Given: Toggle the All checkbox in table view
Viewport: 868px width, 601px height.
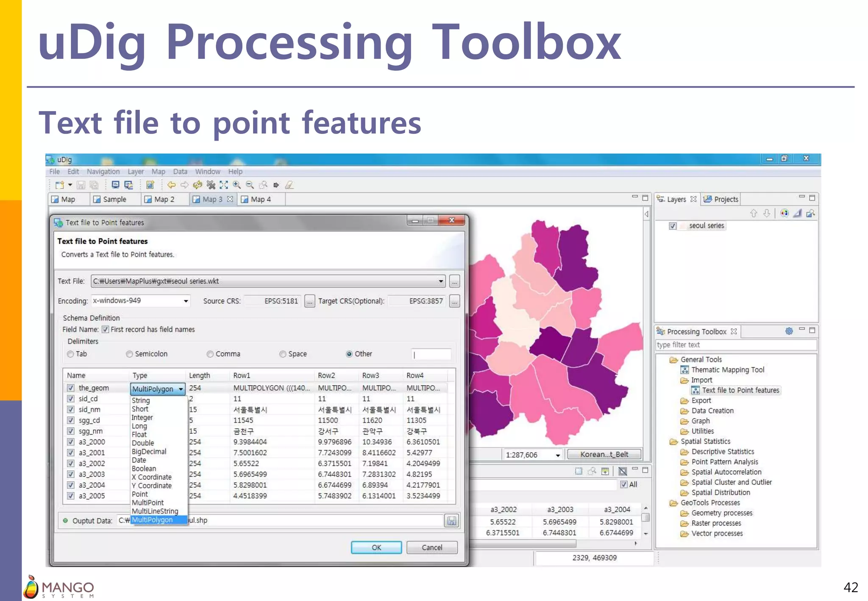Looking at the screenshot, I should pyautogui.click(x=624, y=484).
